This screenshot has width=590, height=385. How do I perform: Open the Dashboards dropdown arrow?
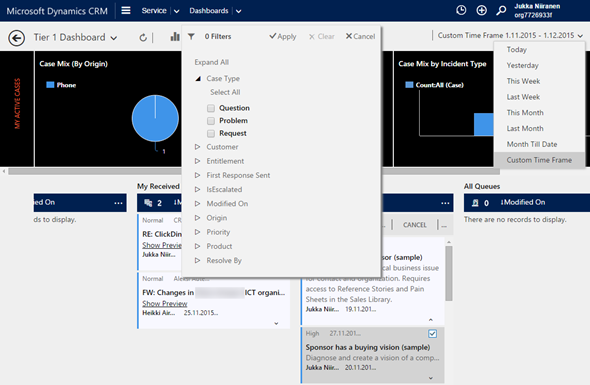coord(239,11)
